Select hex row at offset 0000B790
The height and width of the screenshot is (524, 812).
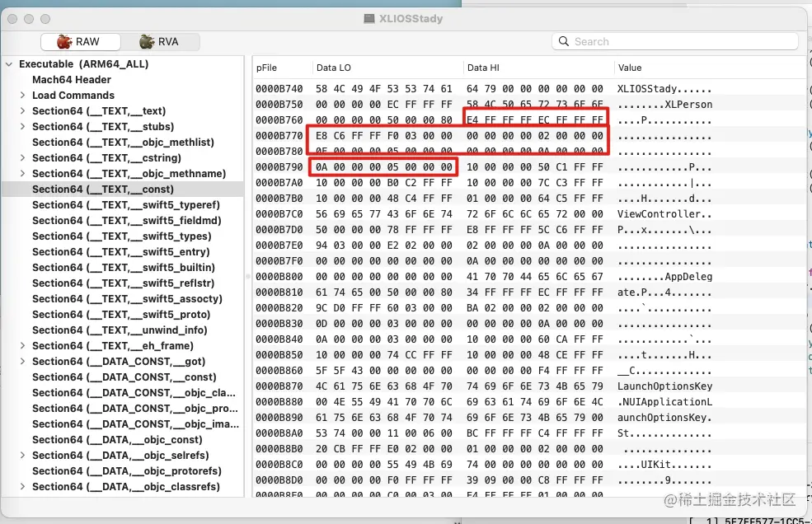[528, 166]
